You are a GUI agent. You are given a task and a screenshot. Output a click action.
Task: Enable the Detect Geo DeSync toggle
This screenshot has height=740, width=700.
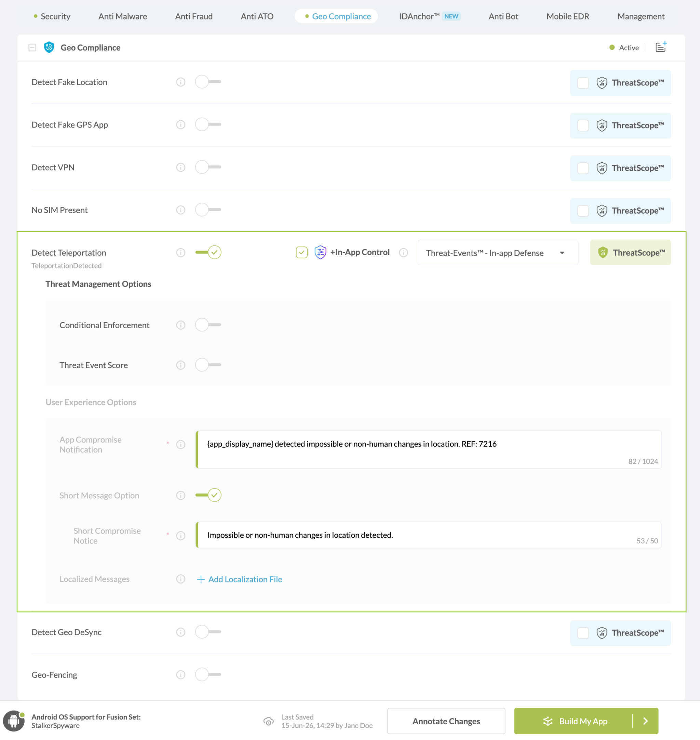208,631
